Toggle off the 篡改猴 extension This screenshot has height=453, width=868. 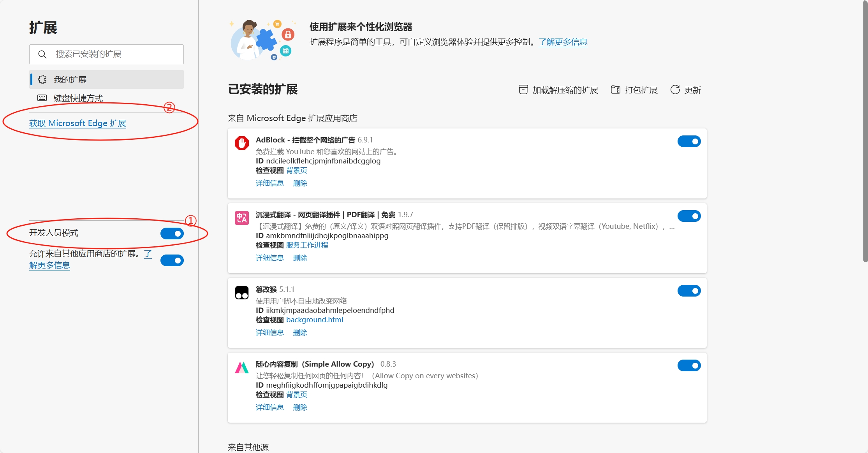click(x=689, y=291)
